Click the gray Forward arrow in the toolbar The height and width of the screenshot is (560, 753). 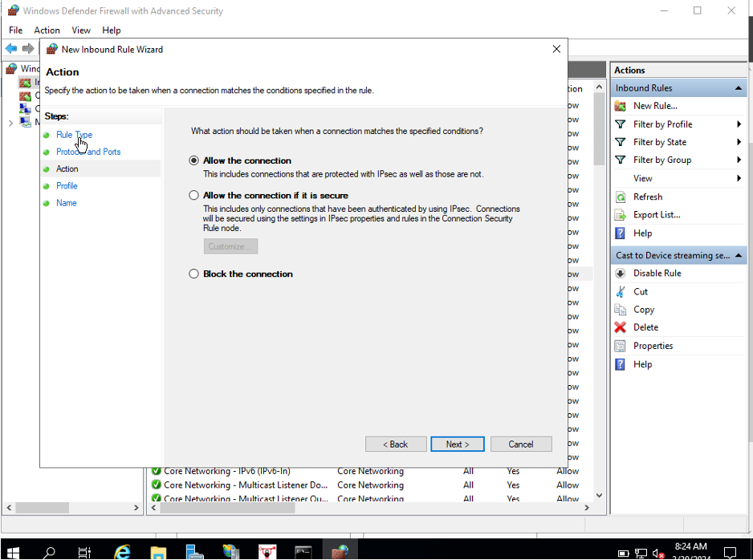coord(28,48)
